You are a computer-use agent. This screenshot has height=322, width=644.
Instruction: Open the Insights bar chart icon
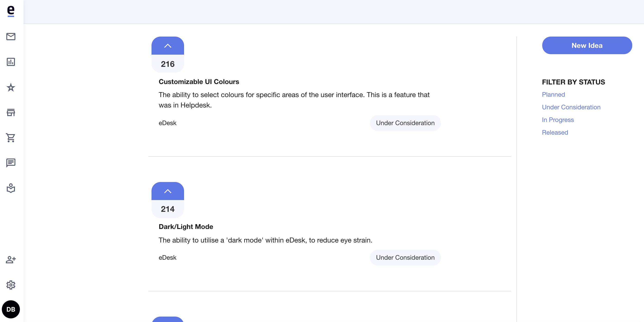[x=11, y=62]
